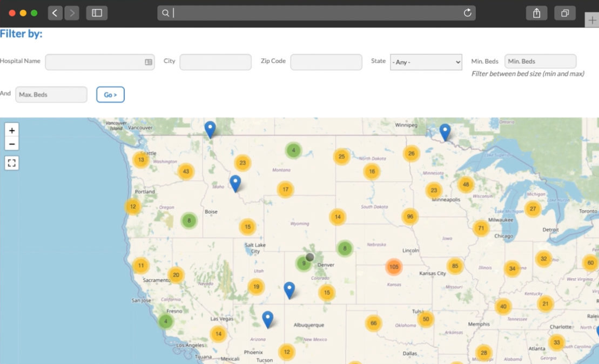Enter fullscreen map view
This screenshot has width=599, height=364.
click(x=11, y=163)
